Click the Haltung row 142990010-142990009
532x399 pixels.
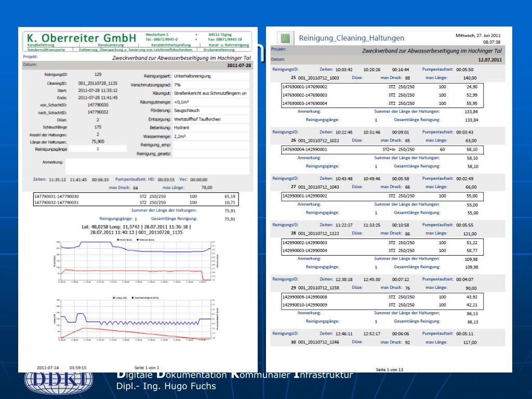382,305
